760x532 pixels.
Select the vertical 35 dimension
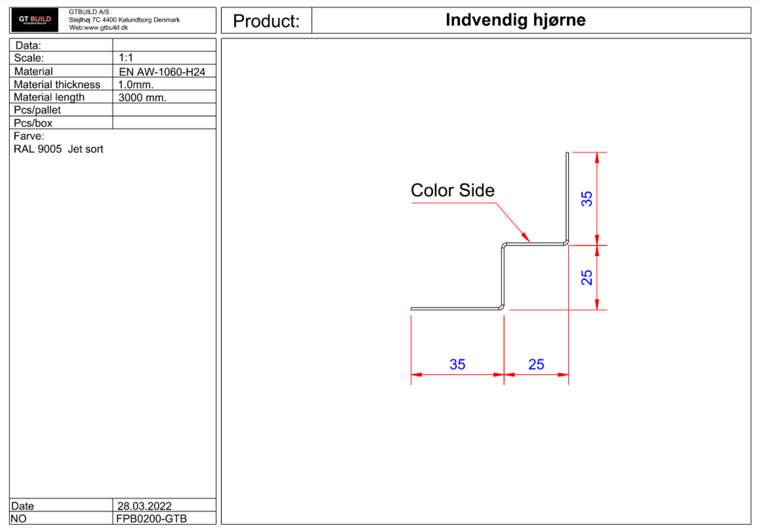click(587, 199)
